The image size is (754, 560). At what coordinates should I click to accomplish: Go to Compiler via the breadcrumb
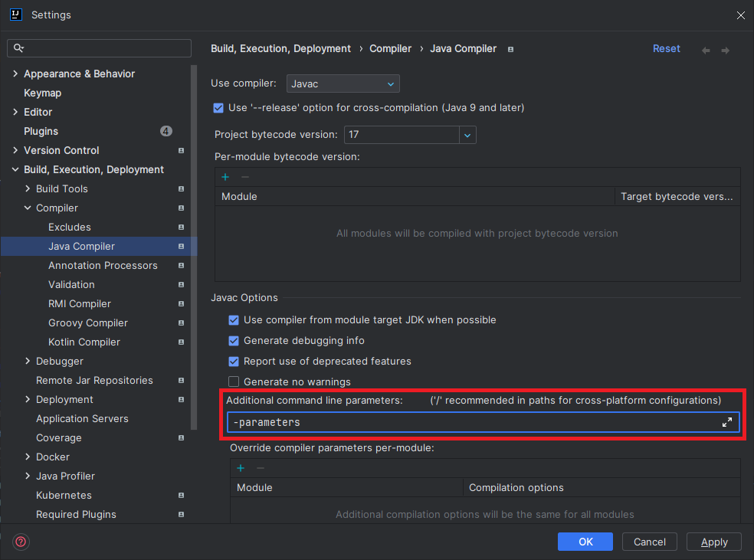tap(391, 48)
